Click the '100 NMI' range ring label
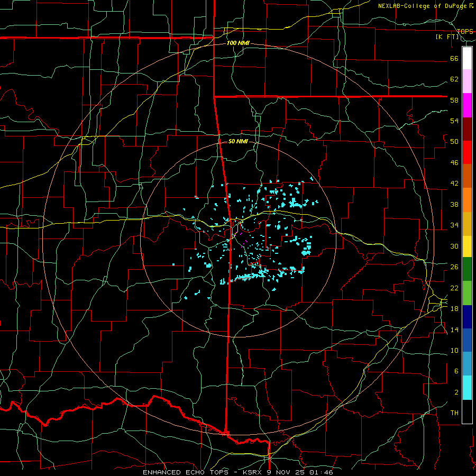Screen dimensions: 476x476 click(x=238, y=43)
